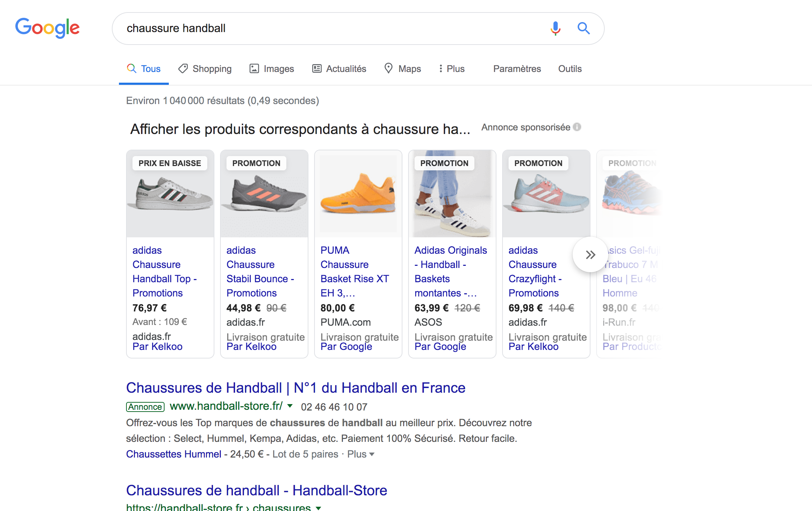Image resolution: width=812 pixels, height=511 pixels.
Task: Open Paramètres settings menu
Action: click(517, 69)
